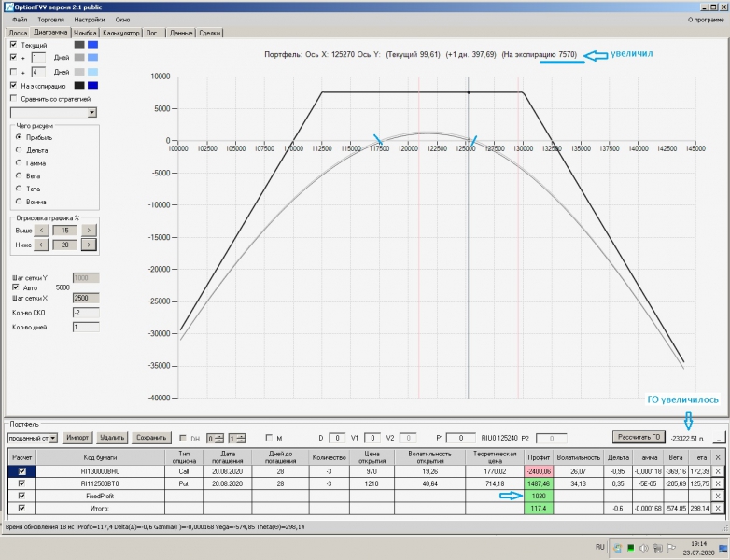This screenshot has height=560, width=730.
Task: Click the small underscore button beside margin value
Action: tap(719, 437)
